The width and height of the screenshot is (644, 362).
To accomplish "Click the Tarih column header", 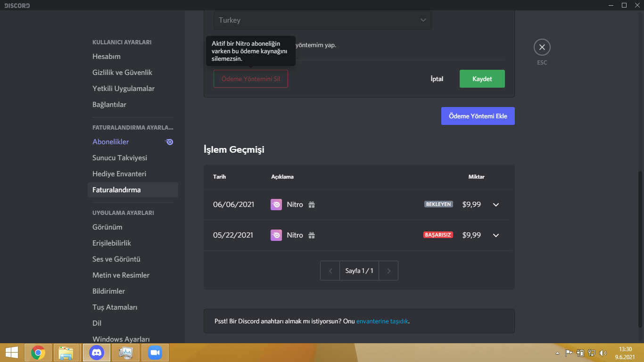I will tap(220, 177).
